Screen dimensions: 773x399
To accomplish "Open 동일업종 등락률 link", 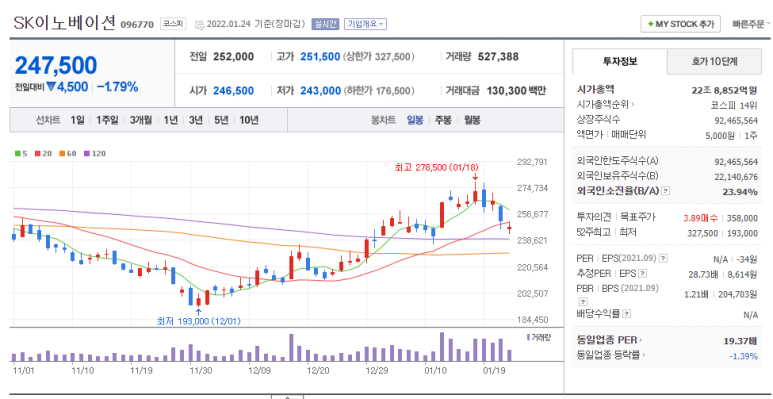I will point(610,355).
